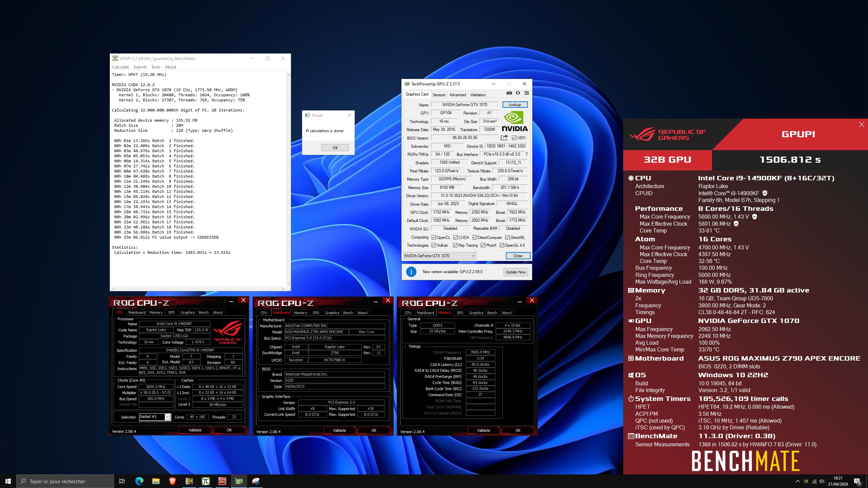Open the Tools menu in GPUPI

pyautogui.click(x=156, y=67)
